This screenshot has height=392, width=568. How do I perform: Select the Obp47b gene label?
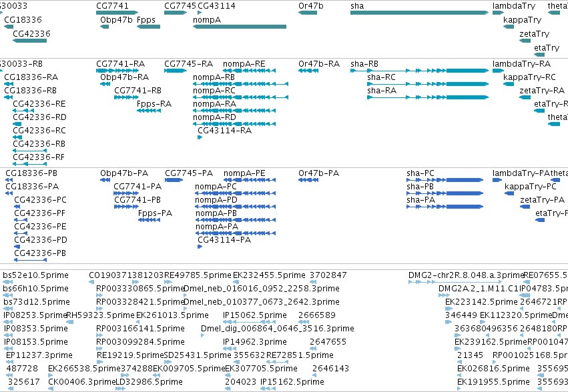click(116, 20)
